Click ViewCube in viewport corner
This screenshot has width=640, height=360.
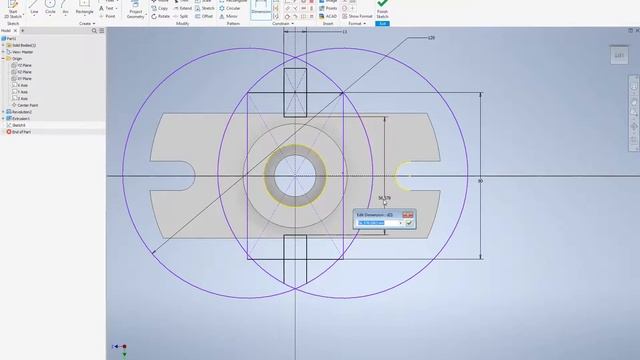coord(619,55)
